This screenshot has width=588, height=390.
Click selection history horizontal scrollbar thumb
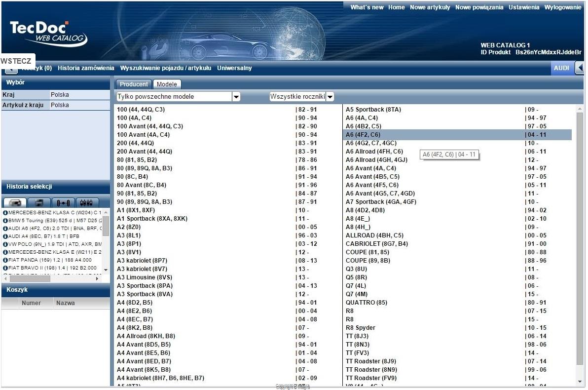tap(30, 278)
